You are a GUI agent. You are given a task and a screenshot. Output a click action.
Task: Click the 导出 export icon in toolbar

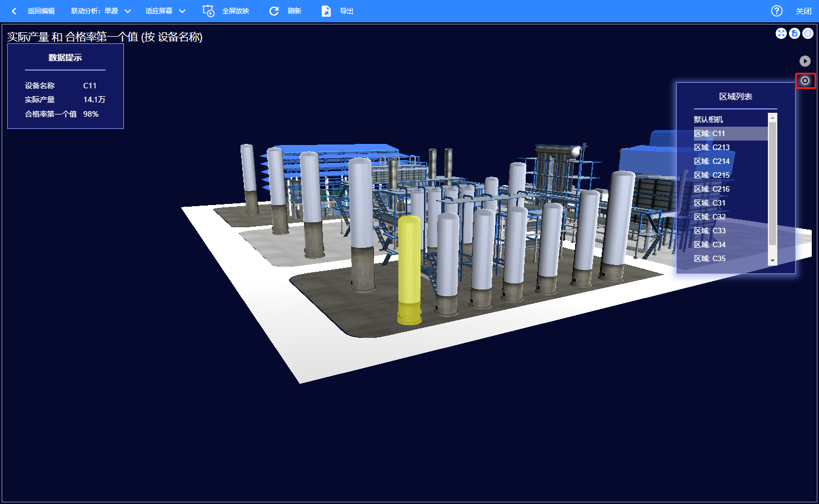pos(326,11)
